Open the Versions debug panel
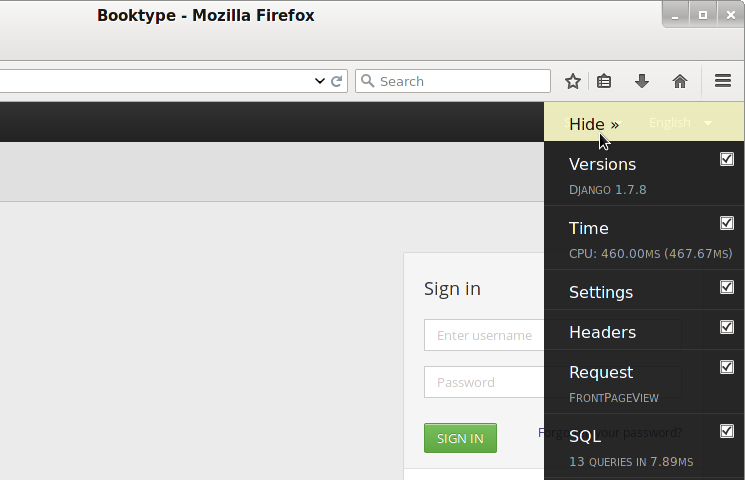 [602, 164]
